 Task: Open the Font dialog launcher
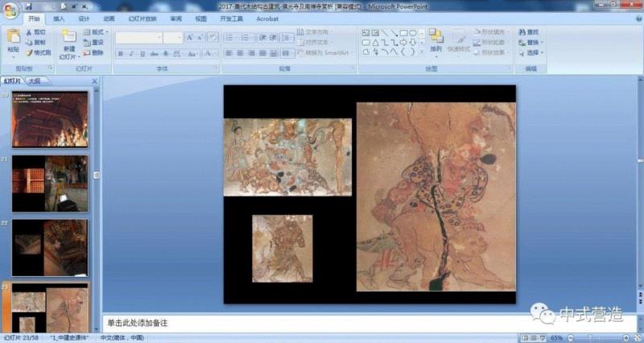(x=216, y=68)
